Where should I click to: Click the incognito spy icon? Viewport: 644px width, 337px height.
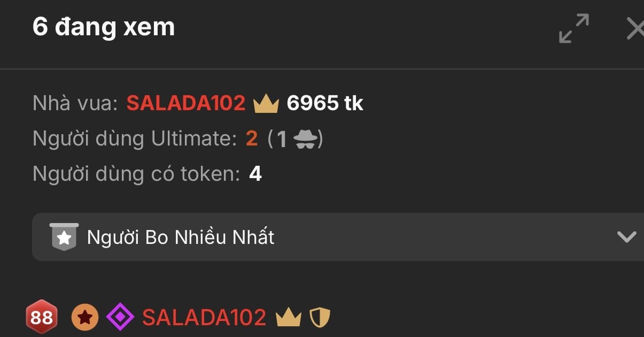[x=306, y=139]
